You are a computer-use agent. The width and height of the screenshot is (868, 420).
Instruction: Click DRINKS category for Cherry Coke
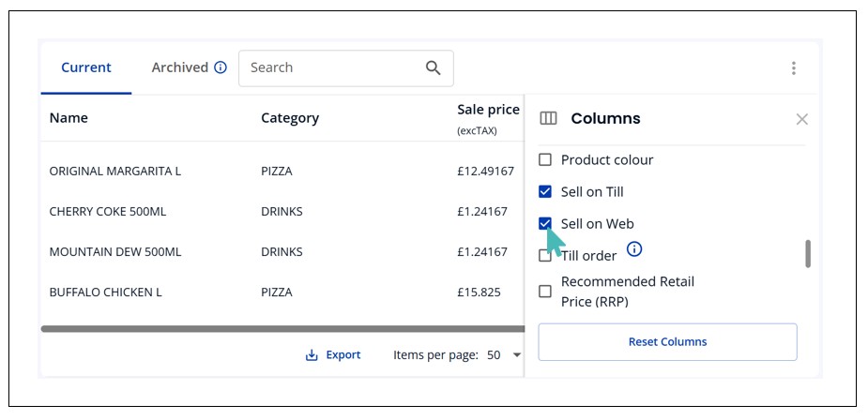282,211
